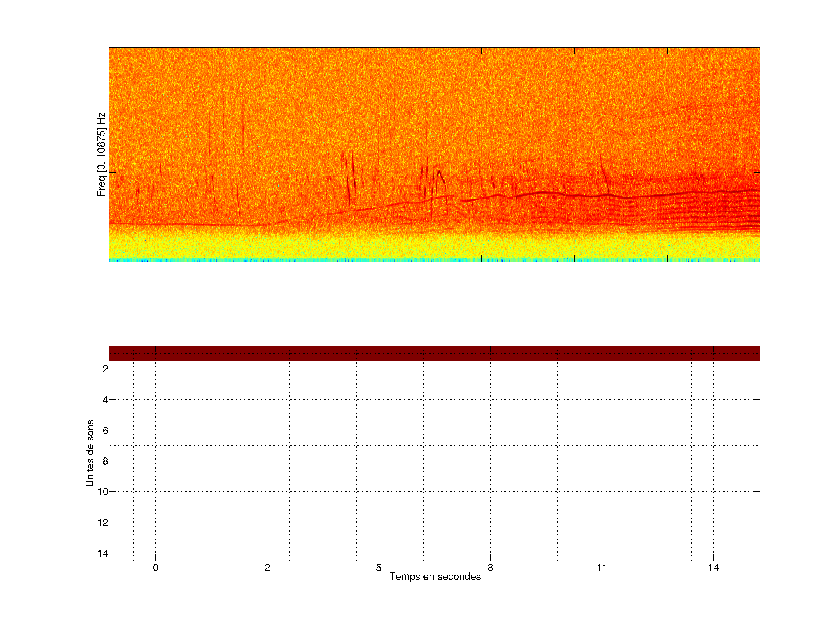Screen dimensions: 840x630
Task: Click y-axis tick label 6 of the lower plot
Action: pos(105,430)
